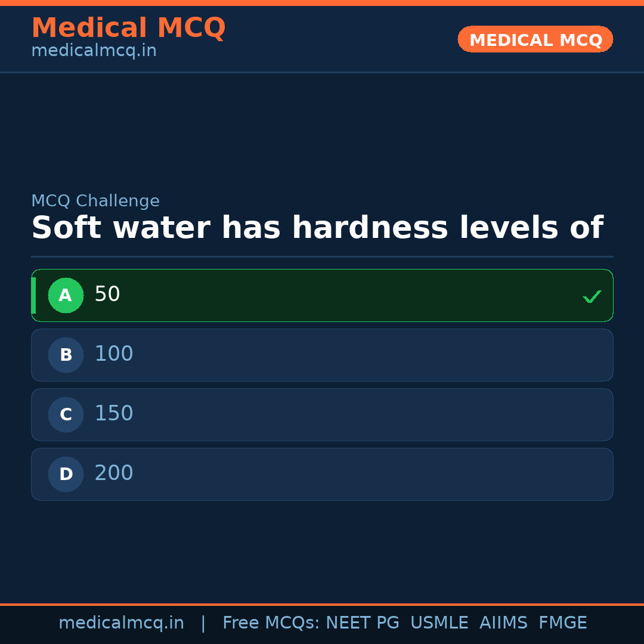Click the green checkmark on answer A

[592, 296]
